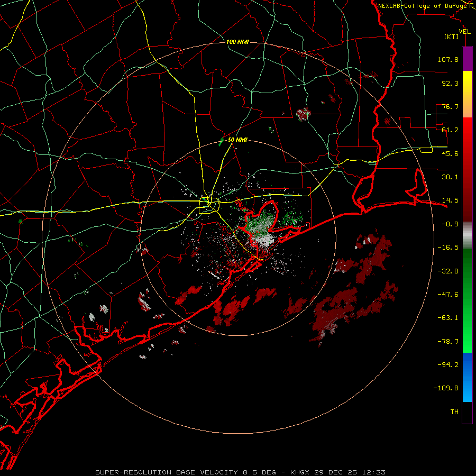Select the 30.1 scale value

tap(450, 177)
